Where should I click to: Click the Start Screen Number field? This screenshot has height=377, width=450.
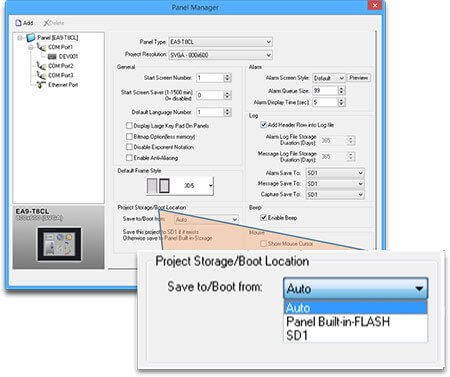coord(210,78)
